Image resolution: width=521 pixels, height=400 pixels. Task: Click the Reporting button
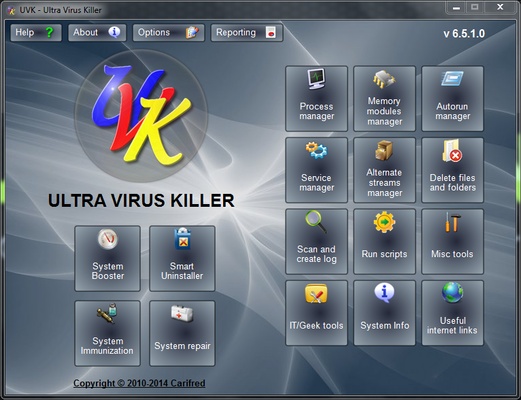click(247, 33)
